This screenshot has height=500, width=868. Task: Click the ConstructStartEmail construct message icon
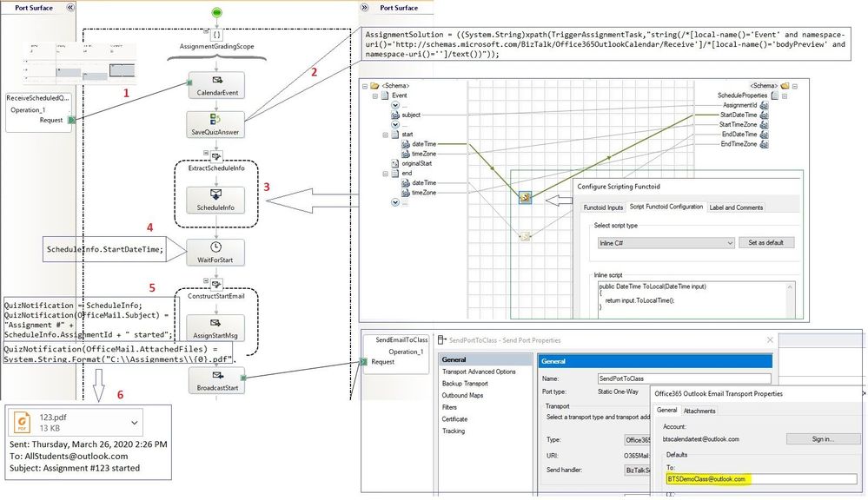click(216, 285)
